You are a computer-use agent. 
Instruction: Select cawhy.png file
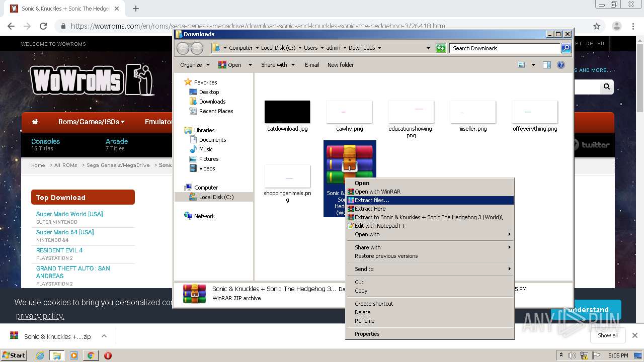coord(349,116)
